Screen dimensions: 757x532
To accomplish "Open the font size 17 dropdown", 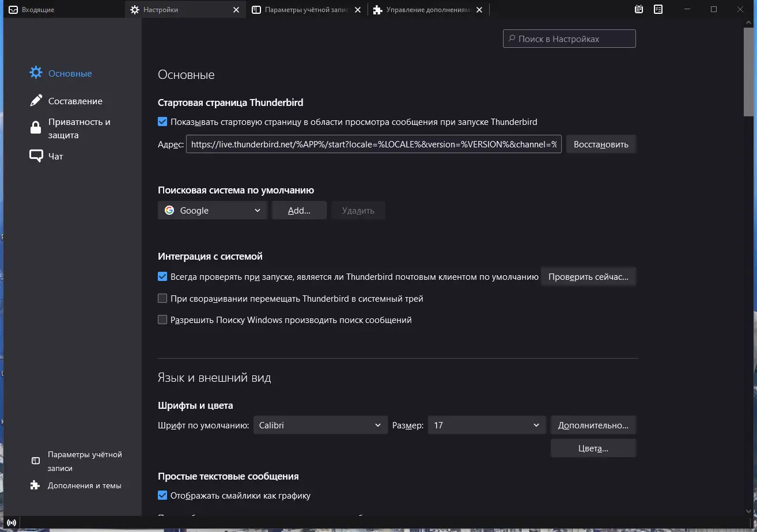I will click(x=486, y=425).
